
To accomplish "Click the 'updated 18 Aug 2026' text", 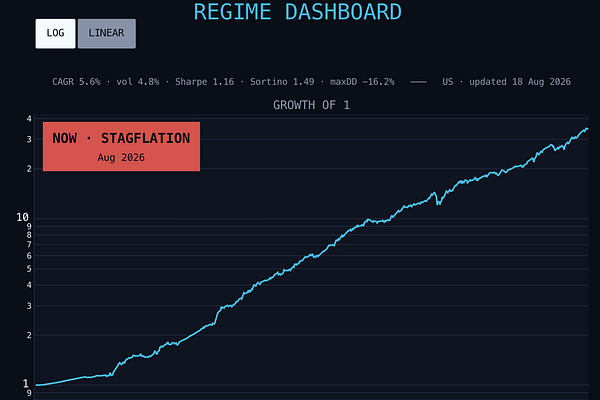I will click(x=520, y=82).
